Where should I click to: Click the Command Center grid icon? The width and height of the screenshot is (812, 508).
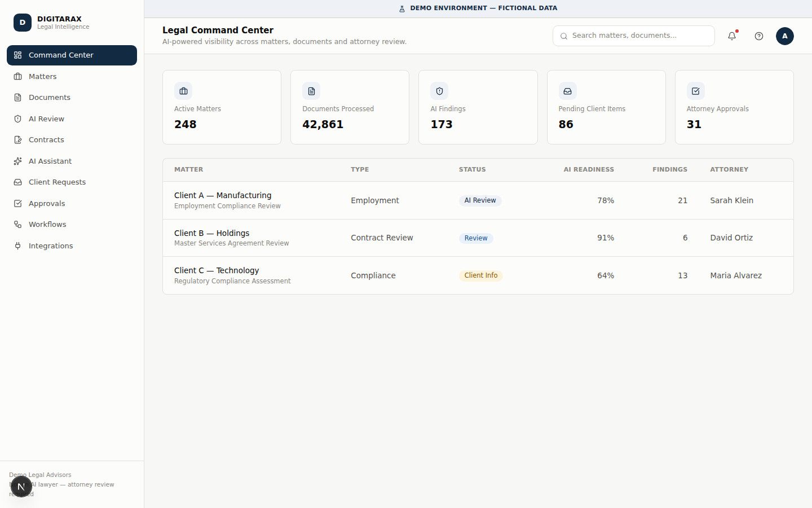[18, 55]
